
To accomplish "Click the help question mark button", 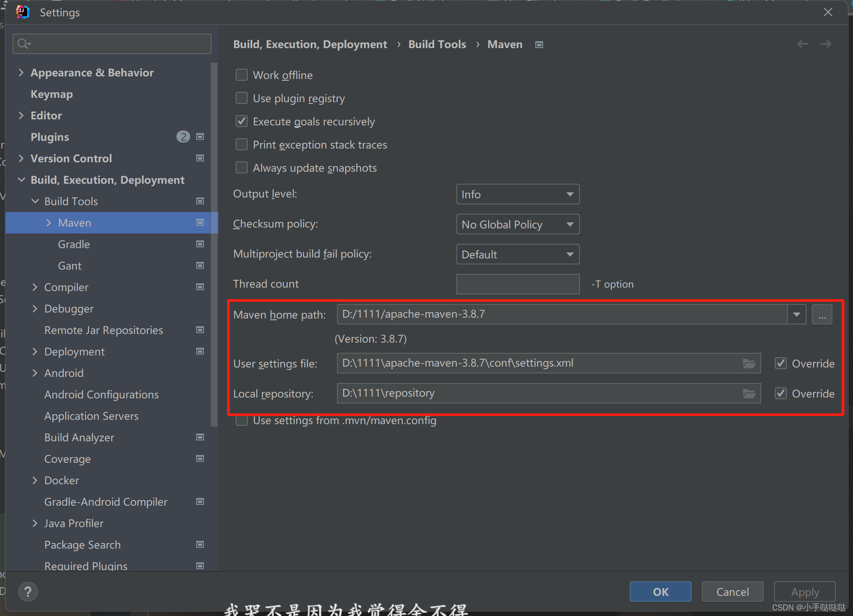I will (28, 592).
